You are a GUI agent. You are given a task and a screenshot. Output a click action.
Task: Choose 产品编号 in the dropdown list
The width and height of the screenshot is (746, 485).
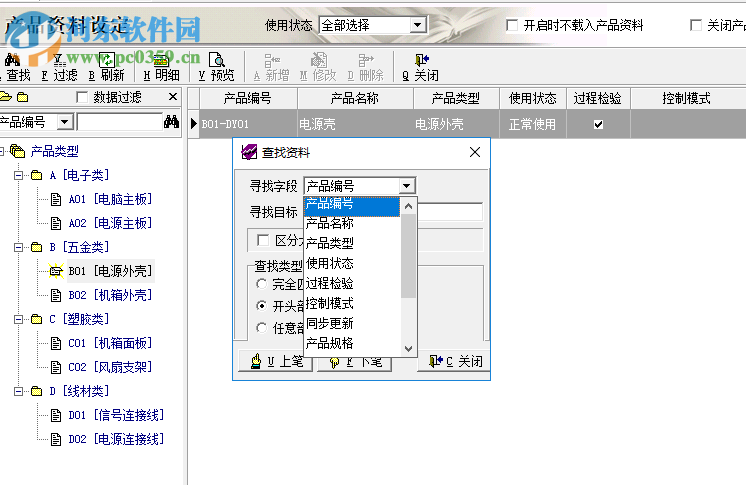click(x=352, y=205)
